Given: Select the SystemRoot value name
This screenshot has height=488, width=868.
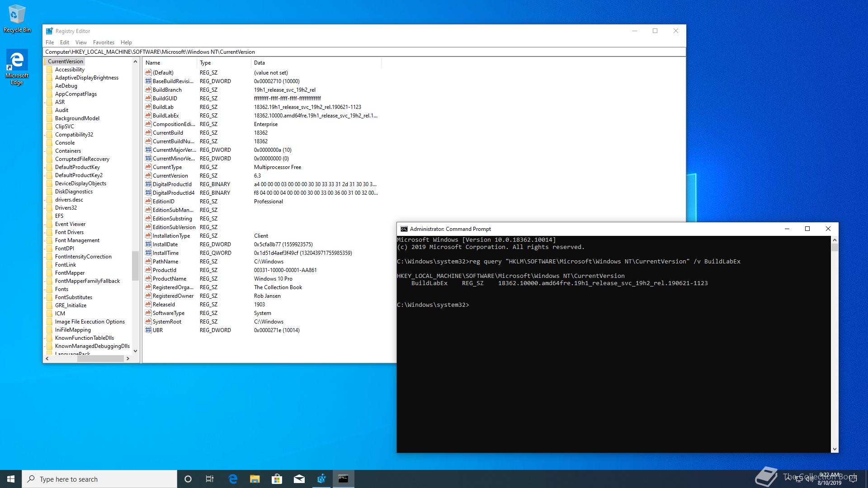Looking at the screenshot, I should (167, 322).
